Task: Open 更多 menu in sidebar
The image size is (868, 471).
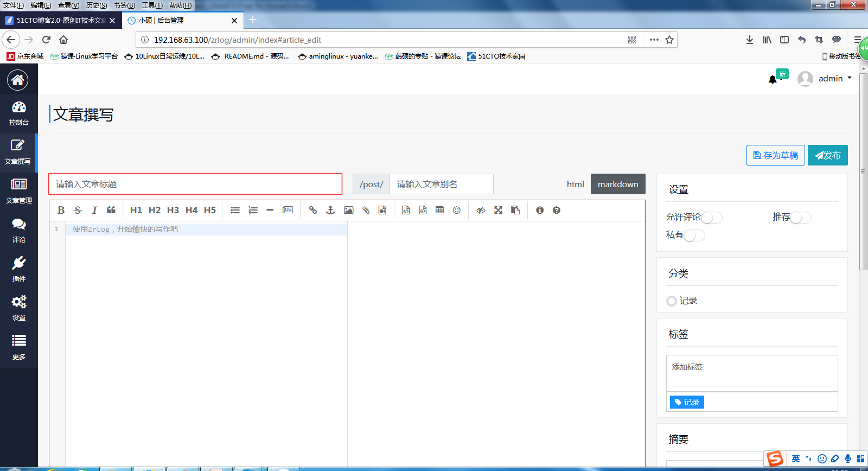Action: click(x=19, y=348)
